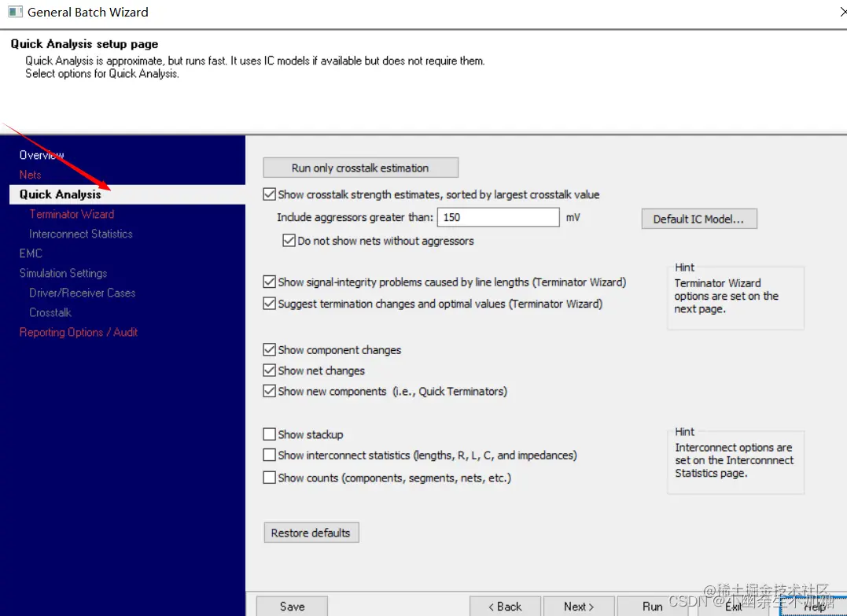Click Restore defaults button
The image size is (847, 616).
pyautogui.click(x=311, y=533)
